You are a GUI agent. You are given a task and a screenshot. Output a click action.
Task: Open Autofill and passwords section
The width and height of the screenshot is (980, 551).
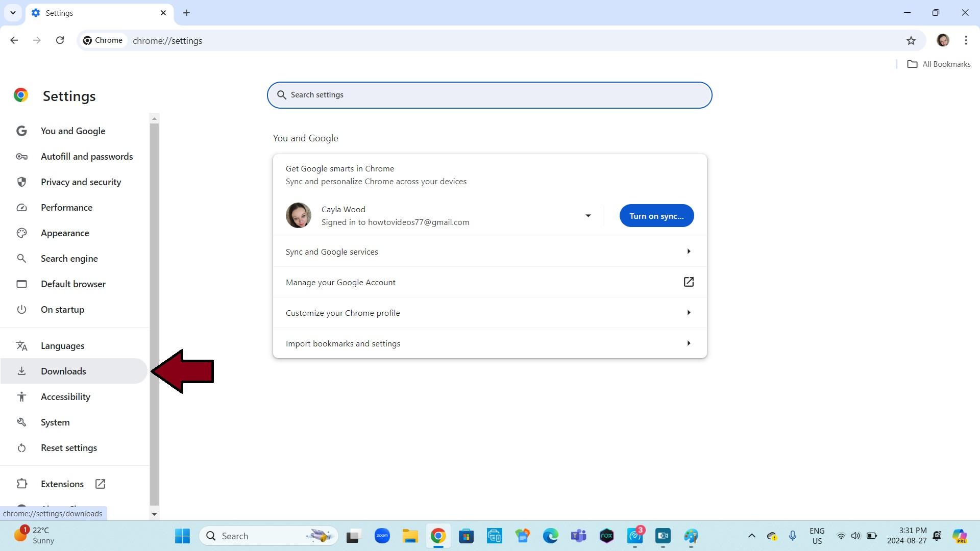pyautogui.click(x=74, y=157)
